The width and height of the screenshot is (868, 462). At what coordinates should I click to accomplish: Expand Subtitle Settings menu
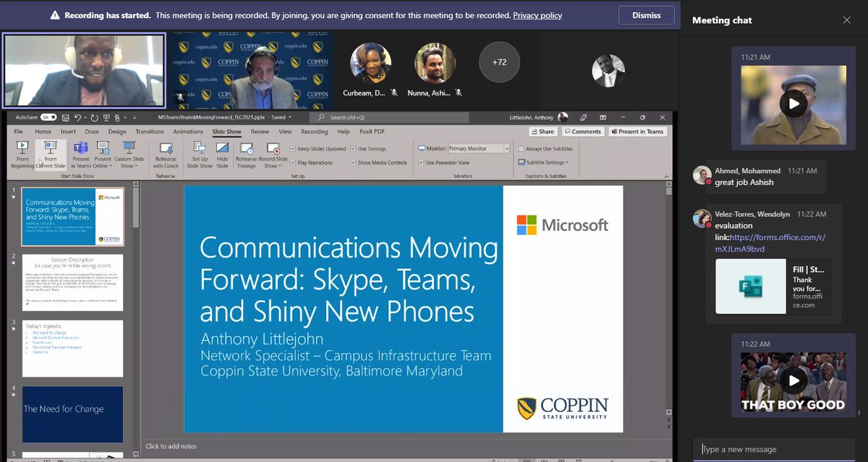pos(542,163)
